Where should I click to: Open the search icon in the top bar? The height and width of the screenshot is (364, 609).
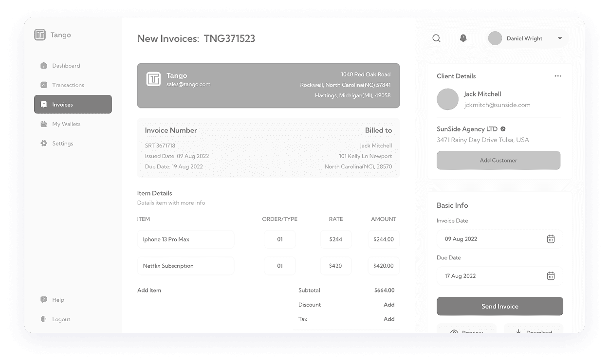pos(436,38)
